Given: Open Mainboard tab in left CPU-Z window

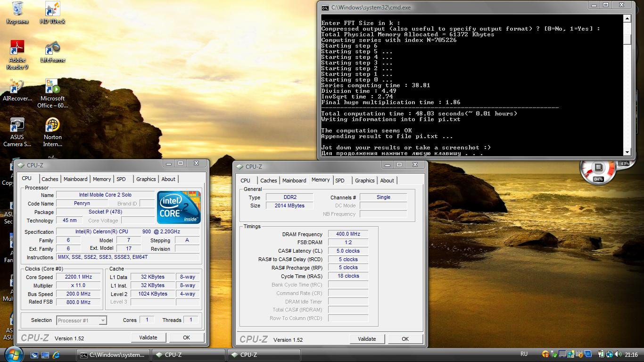Looking at the screenshot, I should click(x=75, y=179).
